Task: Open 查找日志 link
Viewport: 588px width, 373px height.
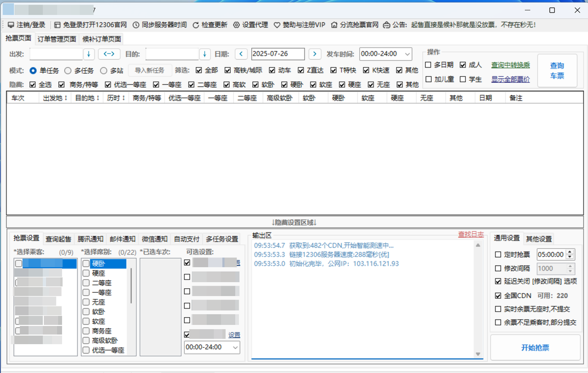Action: [x=471, y=235]
